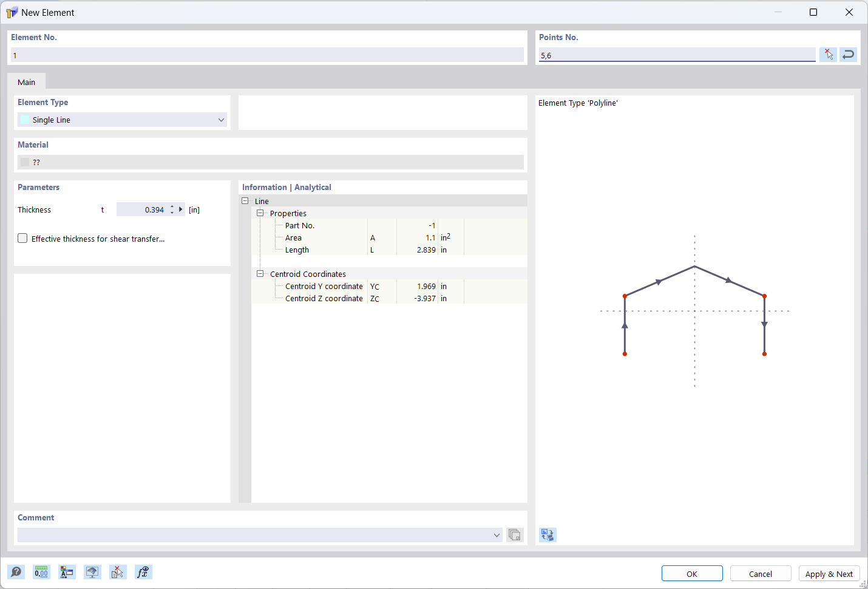This screenshot has width=868, height=589.
Task: Click the Length value 2.839
Action: pyautogui.click(x=426, y=250)
